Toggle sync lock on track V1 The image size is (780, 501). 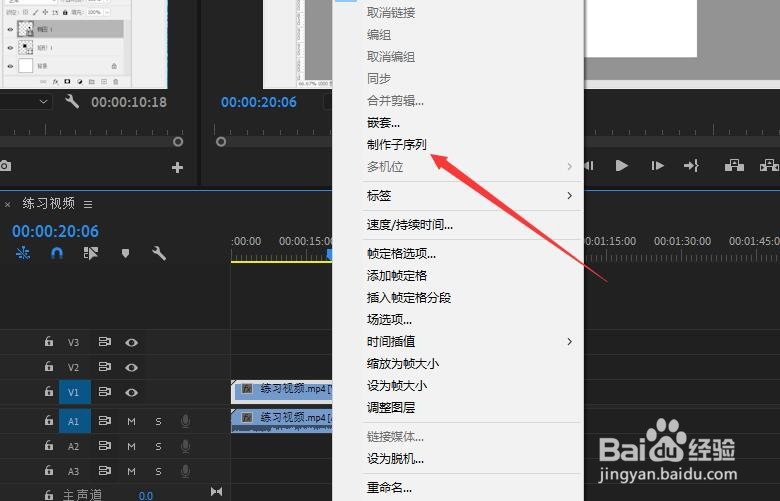(x=104, y=392)
